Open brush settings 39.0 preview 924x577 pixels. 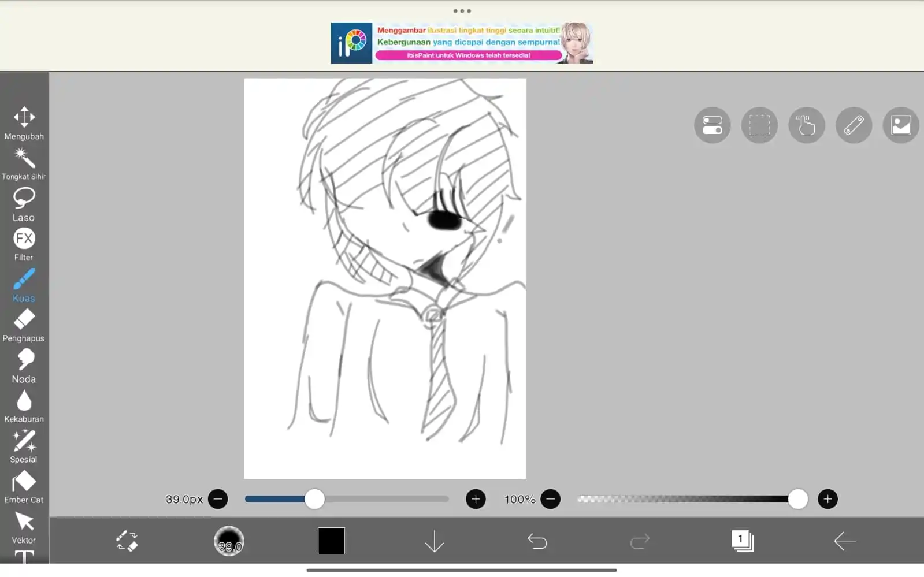coord(229,541)
